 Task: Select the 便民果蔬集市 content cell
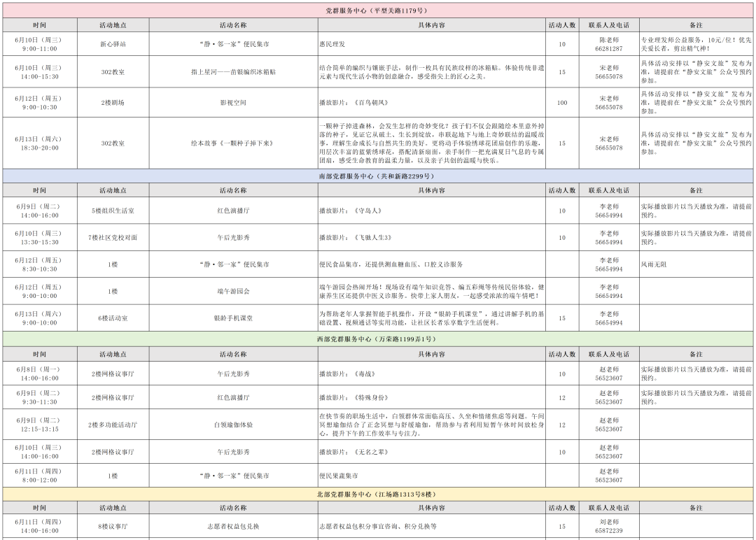click(x=431, y=476)
